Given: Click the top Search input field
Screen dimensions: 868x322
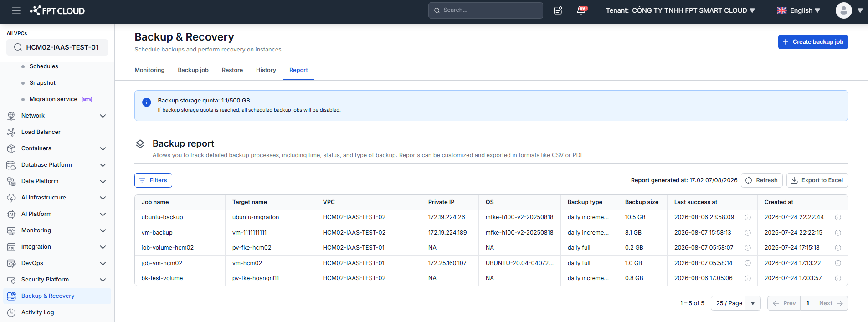Looking at the screenshot, I should click(485, 10).
